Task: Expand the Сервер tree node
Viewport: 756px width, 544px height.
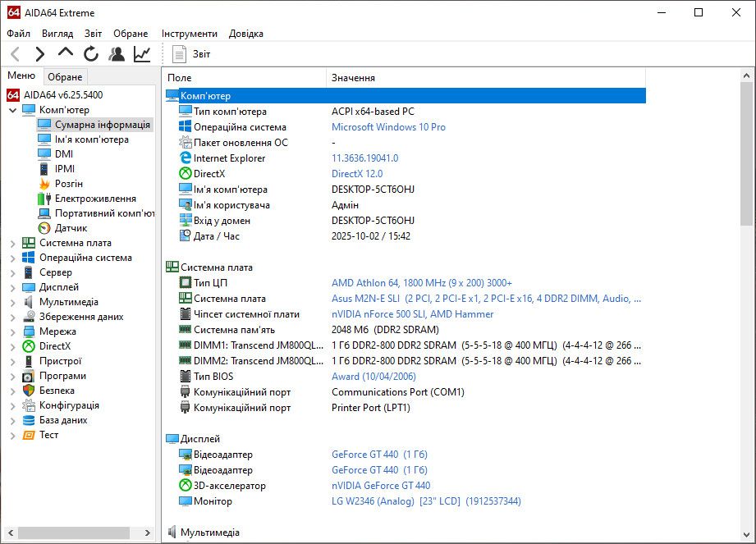Action: (x=13, y=272)
